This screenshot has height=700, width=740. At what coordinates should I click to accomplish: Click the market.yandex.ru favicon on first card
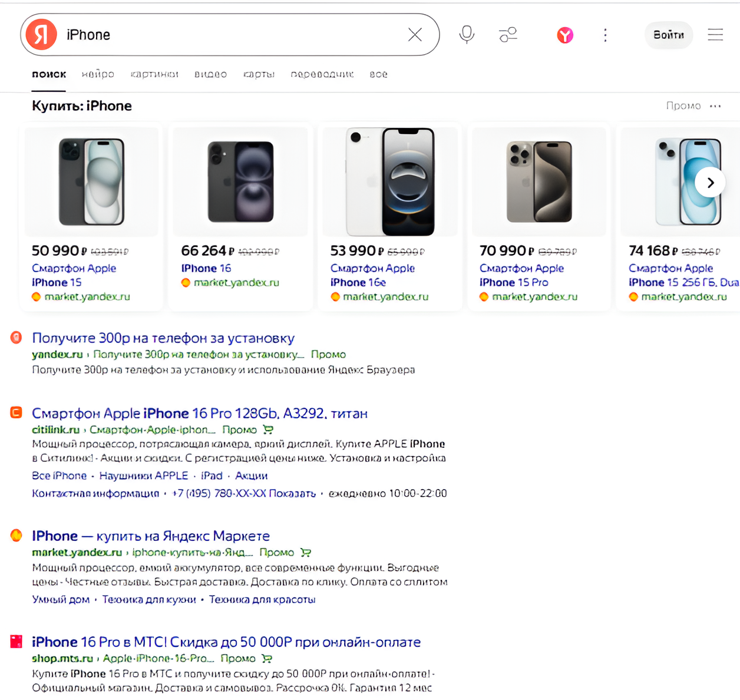click(36, 297)
